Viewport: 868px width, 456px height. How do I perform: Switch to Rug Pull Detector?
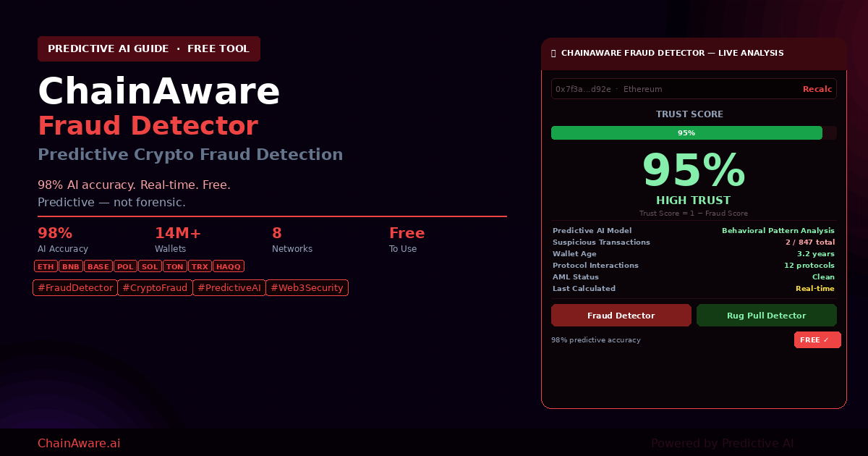click(766, 316)
